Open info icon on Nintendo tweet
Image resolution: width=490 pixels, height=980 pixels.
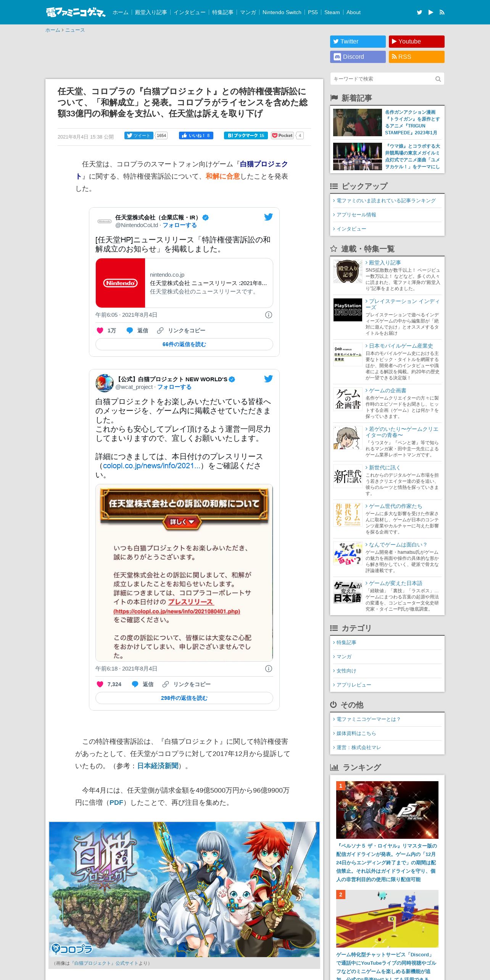point(269,315)
